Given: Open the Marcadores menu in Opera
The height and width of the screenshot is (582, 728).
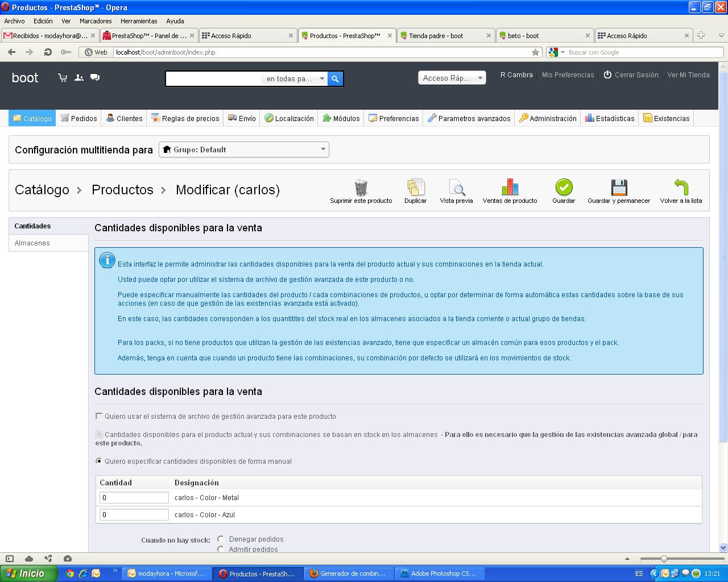Looking at the screenshot, I should pos(96,21).
